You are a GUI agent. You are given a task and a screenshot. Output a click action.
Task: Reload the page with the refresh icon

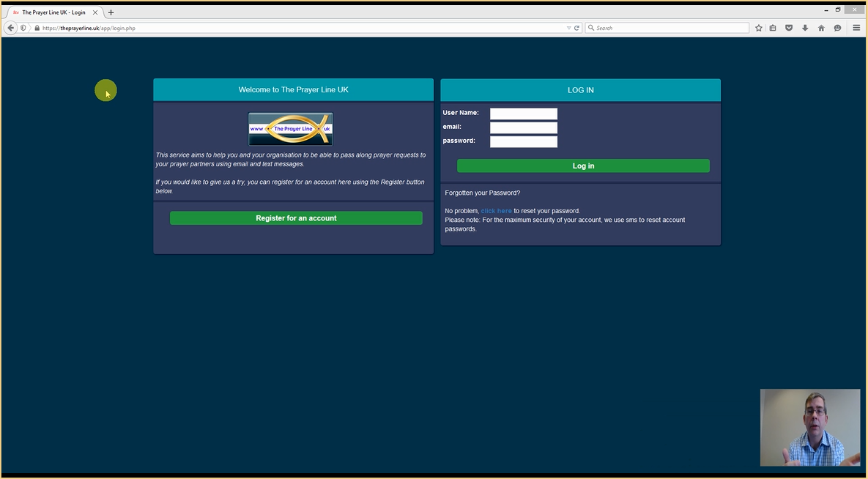click(x=576, y=28)
